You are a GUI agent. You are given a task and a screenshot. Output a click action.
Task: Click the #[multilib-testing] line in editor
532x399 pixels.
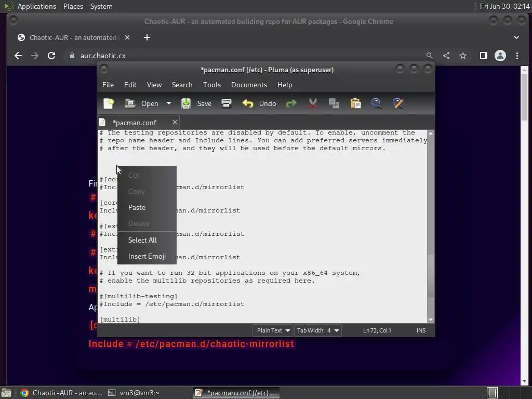[x=138, y=296]
